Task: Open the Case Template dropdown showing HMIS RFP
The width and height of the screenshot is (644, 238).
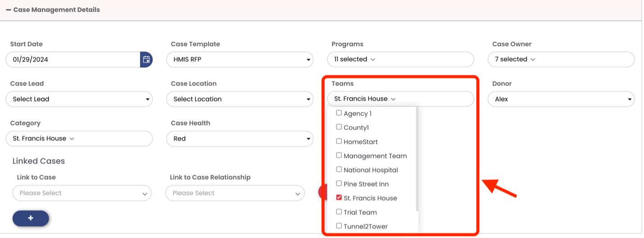Action: 240,59
